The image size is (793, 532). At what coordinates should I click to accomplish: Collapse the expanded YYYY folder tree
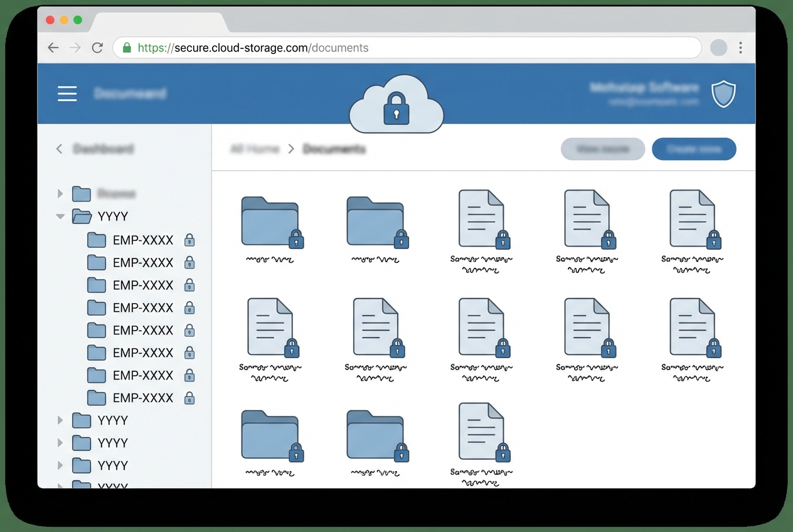coord(60,216)
